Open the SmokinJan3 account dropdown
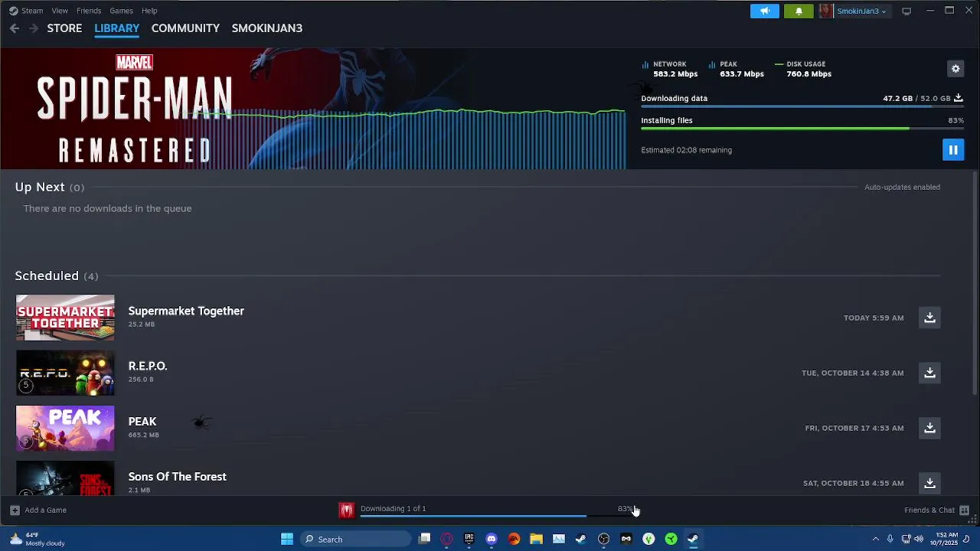 [x=861, y=11]
